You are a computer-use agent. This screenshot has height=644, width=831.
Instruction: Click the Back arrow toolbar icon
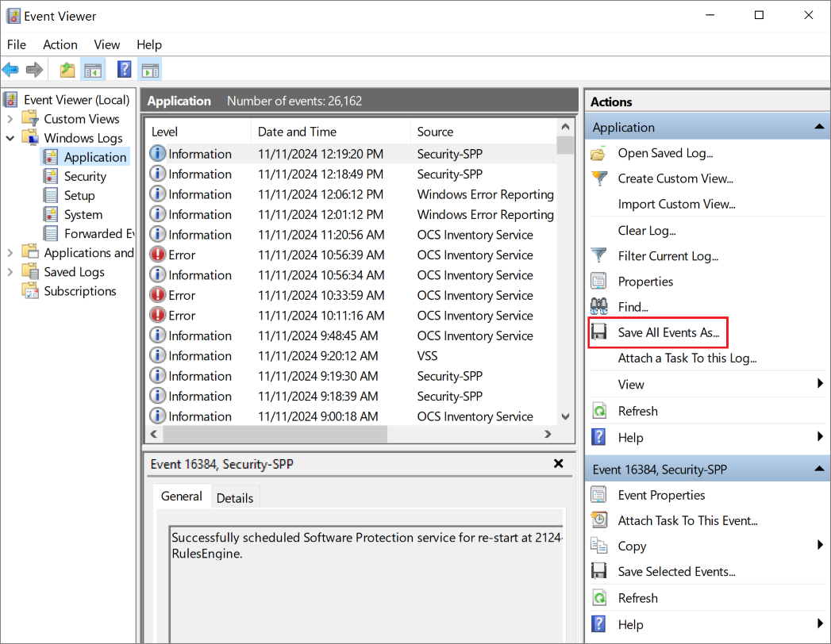coord(10,69)
